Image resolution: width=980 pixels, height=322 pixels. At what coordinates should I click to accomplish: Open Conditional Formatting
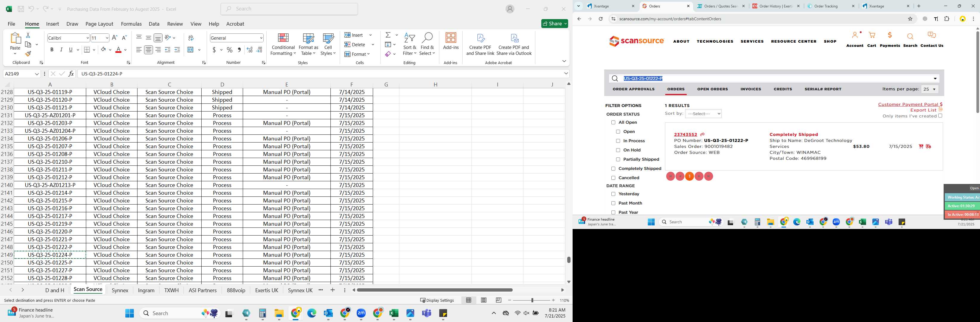click(283, 44)
